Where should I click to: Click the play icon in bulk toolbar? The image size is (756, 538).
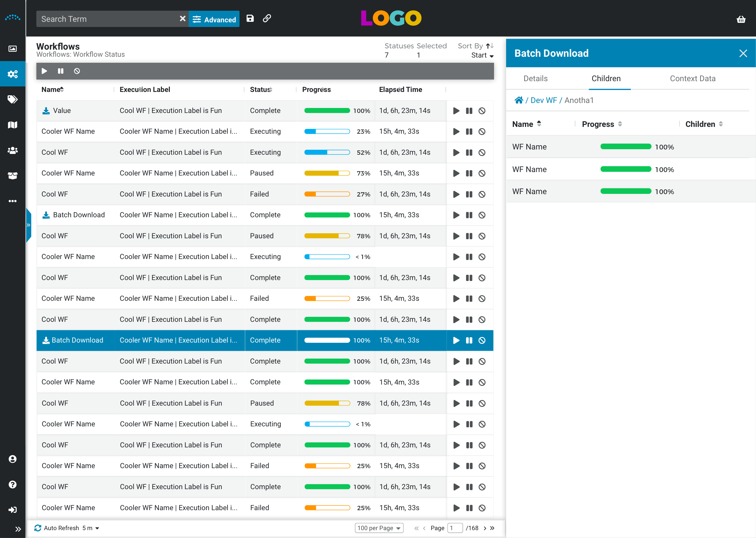click(x=44, y=71)
